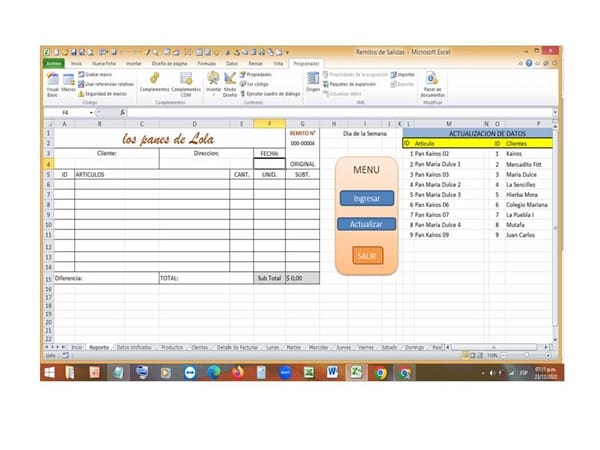Click the horizontal scrollbar of the sheet
The image size is (600, 450).
coord(494,347)
